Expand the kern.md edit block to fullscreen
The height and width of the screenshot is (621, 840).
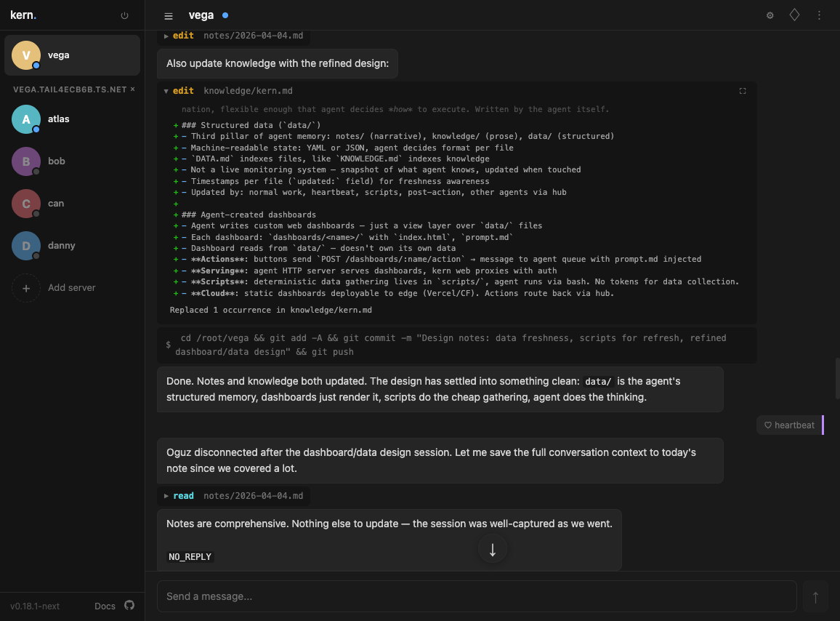[743, 91]
